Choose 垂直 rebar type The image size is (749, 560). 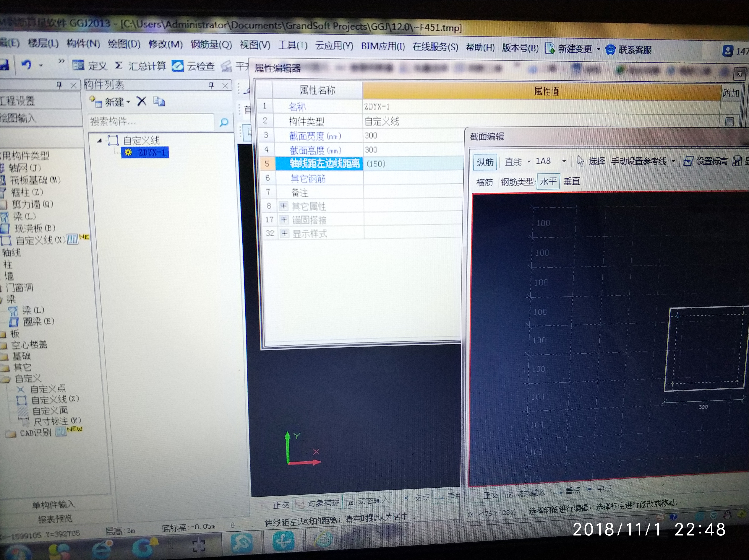point(572,181)
